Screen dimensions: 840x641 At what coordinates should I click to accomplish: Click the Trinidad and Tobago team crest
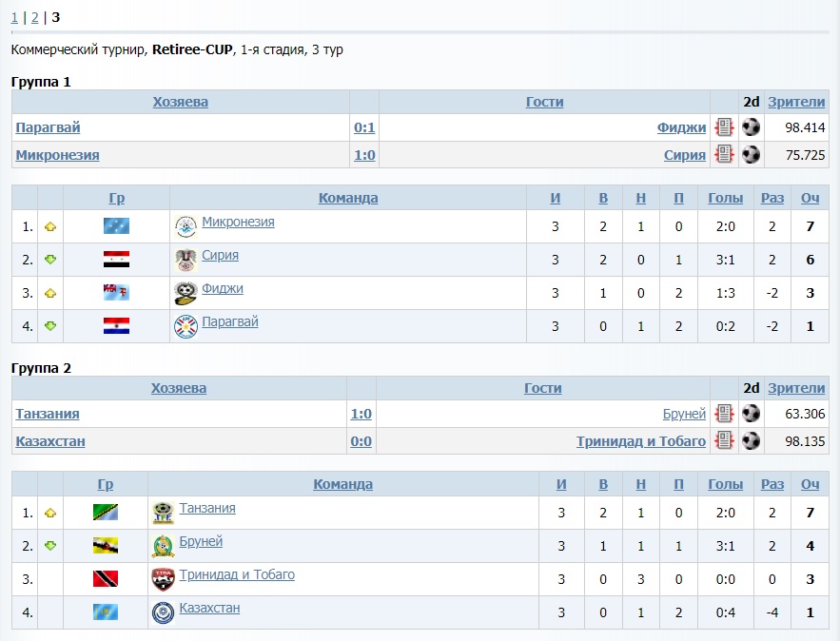coord(163,579)
